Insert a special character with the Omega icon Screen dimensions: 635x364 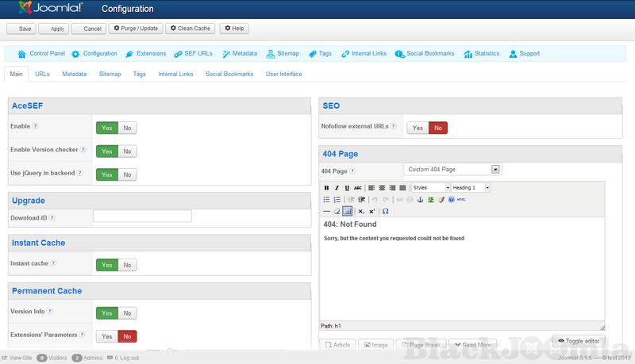click(x=386, y=212)
